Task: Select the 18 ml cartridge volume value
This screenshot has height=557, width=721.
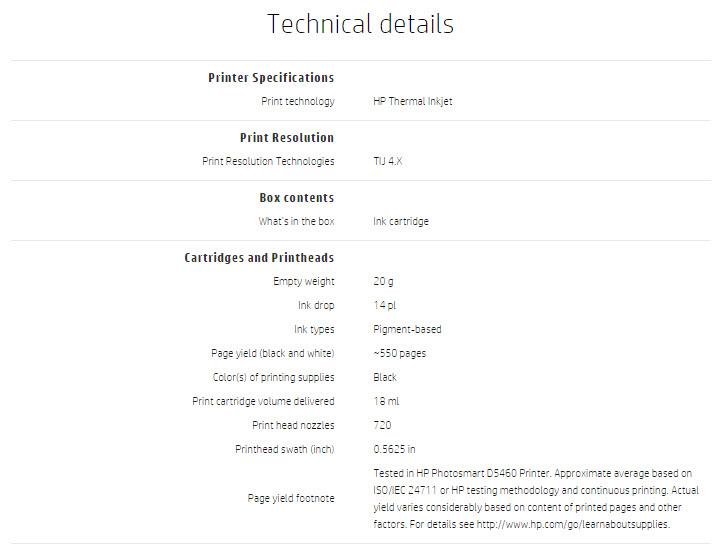Action: (x=385, y=402)
